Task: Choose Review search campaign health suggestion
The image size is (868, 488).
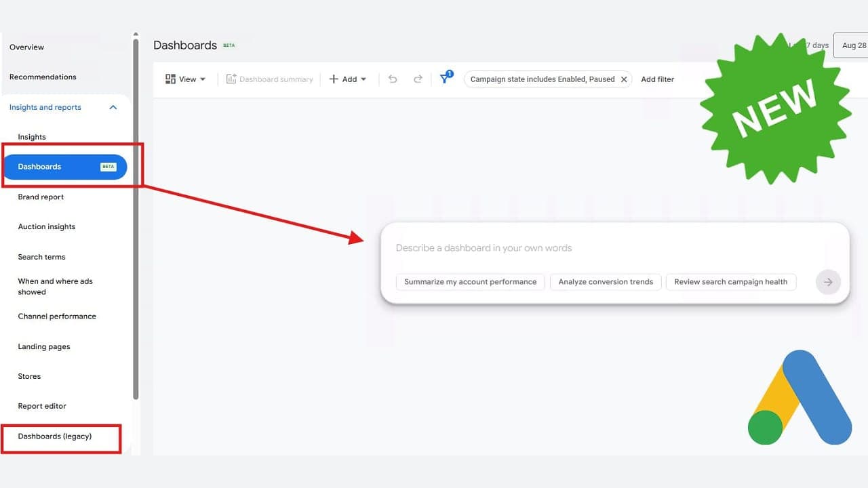Action: pos(731,282)
